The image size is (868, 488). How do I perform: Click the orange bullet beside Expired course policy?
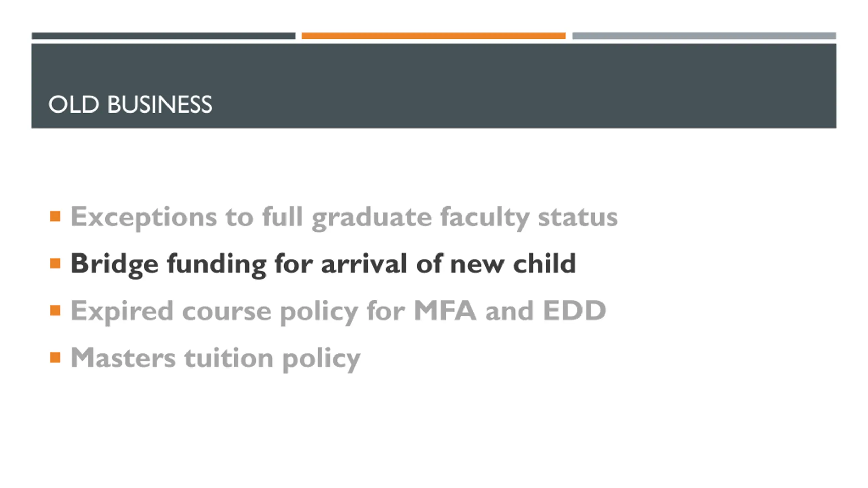point(55,310)
